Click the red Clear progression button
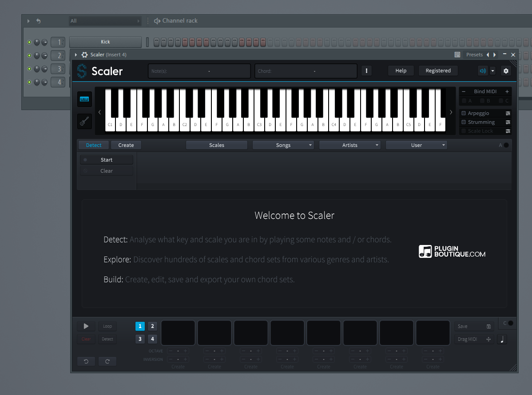532x395 pixels. (x=86, y=339)
